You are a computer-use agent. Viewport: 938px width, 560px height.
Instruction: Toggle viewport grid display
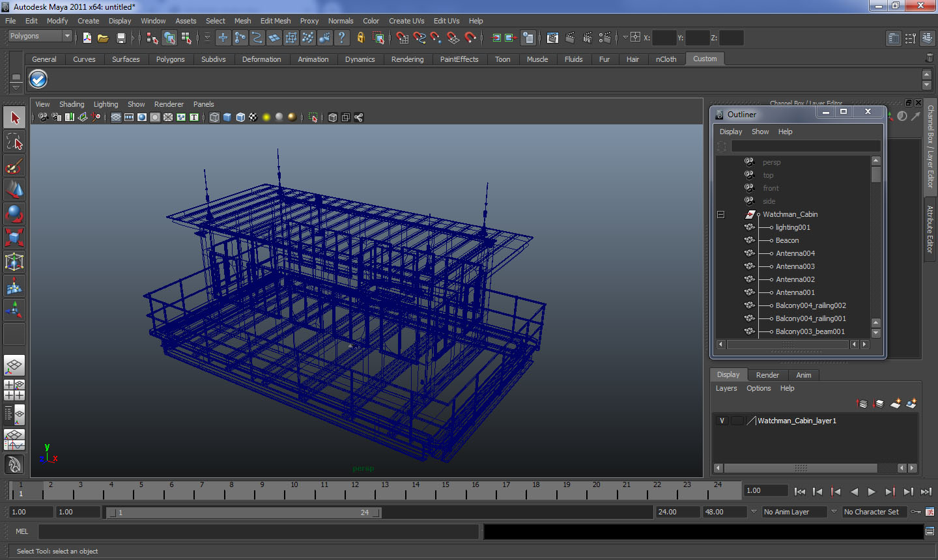click(116, 117)
